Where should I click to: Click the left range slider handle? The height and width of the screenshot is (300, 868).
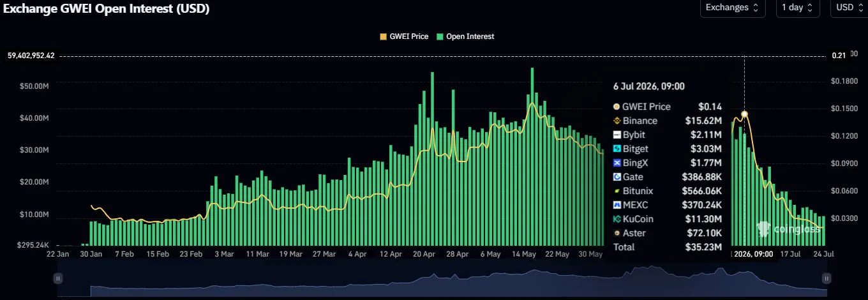click(58, 278)
